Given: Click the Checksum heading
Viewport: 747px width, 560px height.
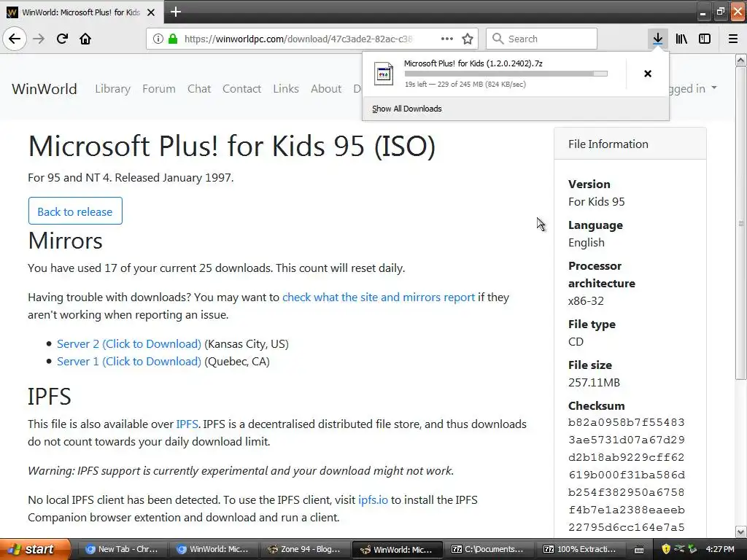Looking at the screenshot, I should [597, 405].
